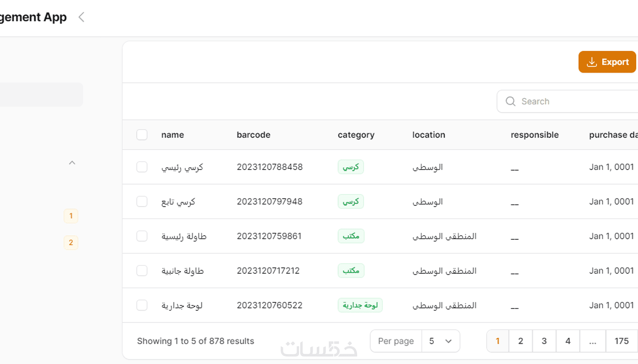Select the row with barcode 2023120788458

(142, 167)
